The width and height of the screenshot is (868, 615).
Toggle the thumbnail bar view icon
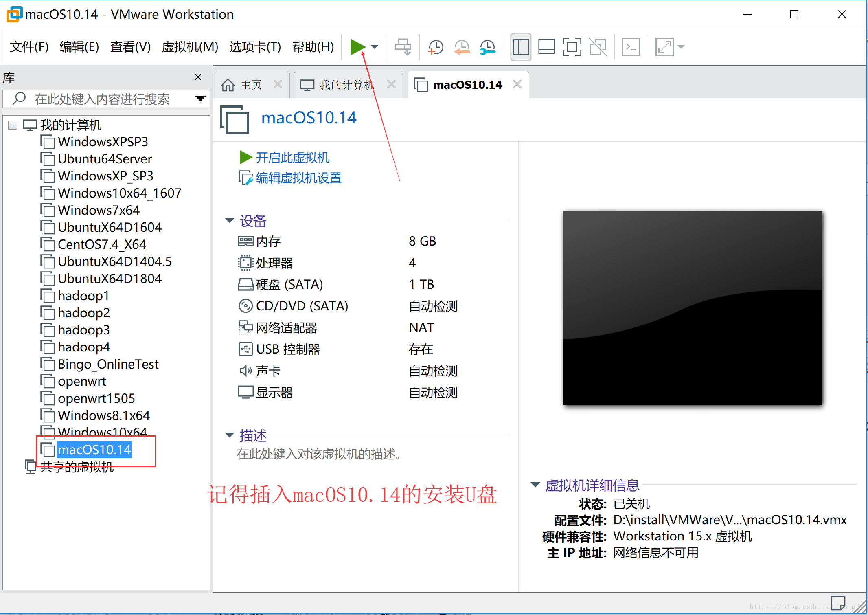tap(546, 47)
